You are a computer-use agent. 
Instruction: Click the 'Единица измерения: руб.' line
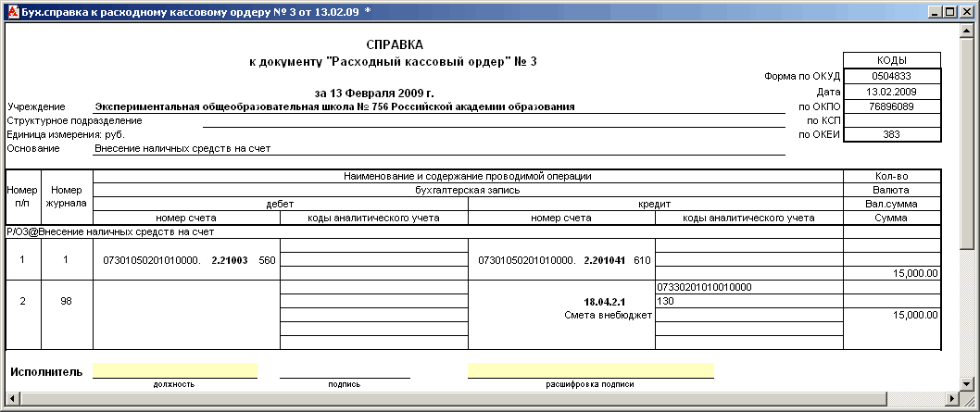click(66, 135)
